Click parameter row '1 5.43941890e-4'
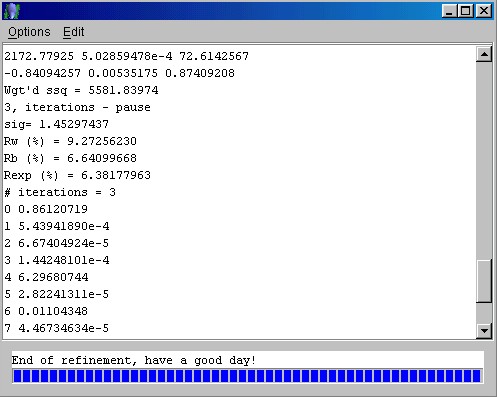 (x=57, y=226)
